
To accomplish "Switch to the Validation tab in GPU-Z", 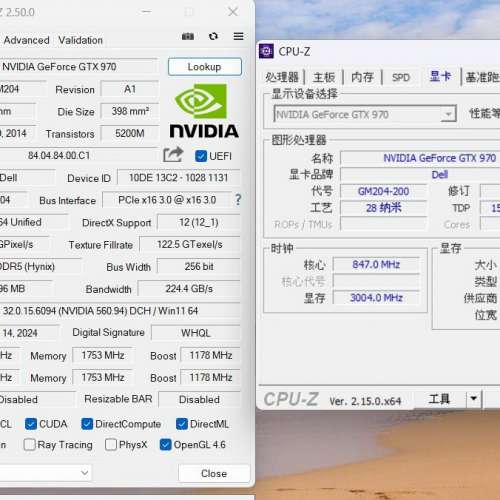I will [x=81, y=40].
